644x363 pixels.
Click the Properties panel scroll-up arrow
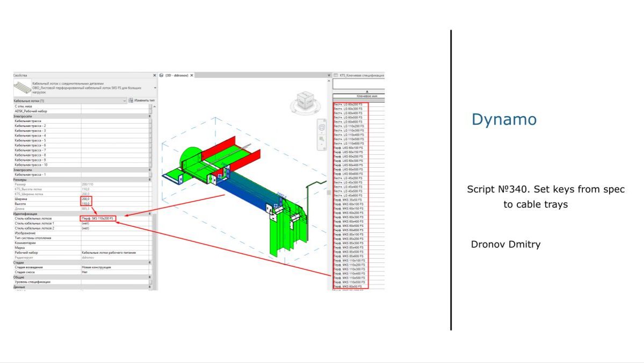155,106
